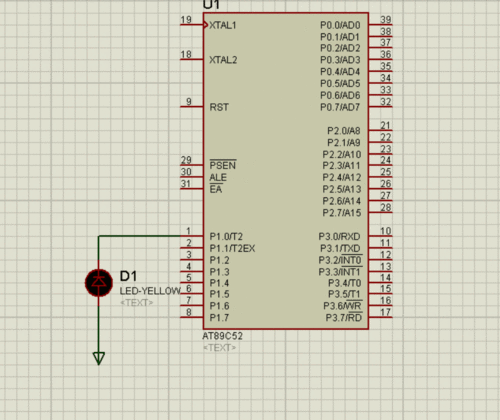Viewport: 500px width, 420px height.
Task: Click the P3.7/RD pin 17 stub
Action: tap(380, 317)
